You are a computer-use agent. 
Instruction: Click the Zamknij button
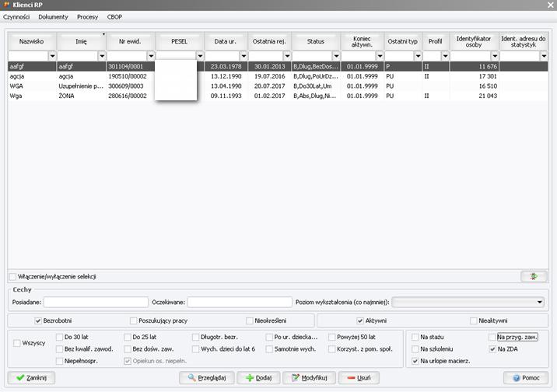pos(32,378)
